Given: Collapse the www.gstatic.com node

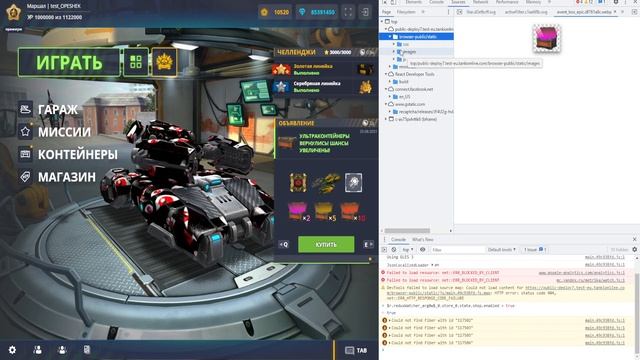Looking at the screenshot, I should (386, 104).
